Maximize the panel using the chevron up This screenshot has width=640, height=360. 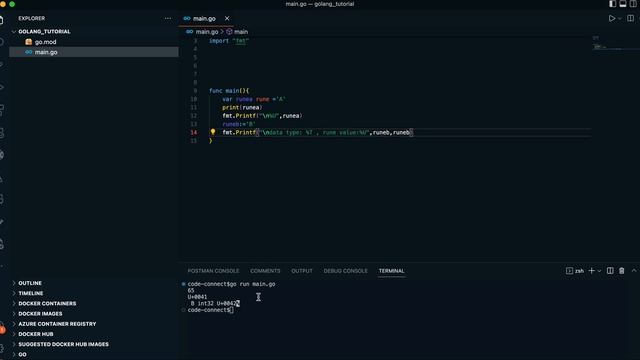[x=633, y=271]
